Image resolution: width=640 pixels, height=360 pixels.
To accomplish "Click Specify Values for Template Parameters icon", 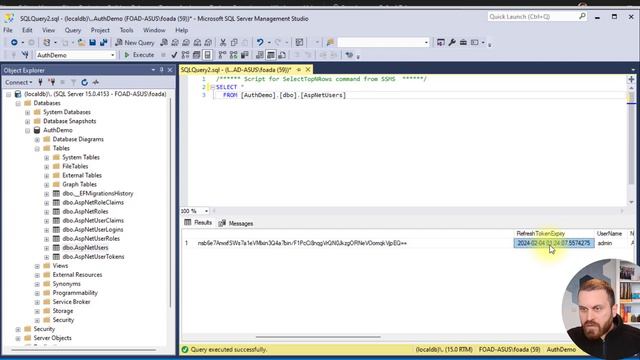I will point(349,55).
